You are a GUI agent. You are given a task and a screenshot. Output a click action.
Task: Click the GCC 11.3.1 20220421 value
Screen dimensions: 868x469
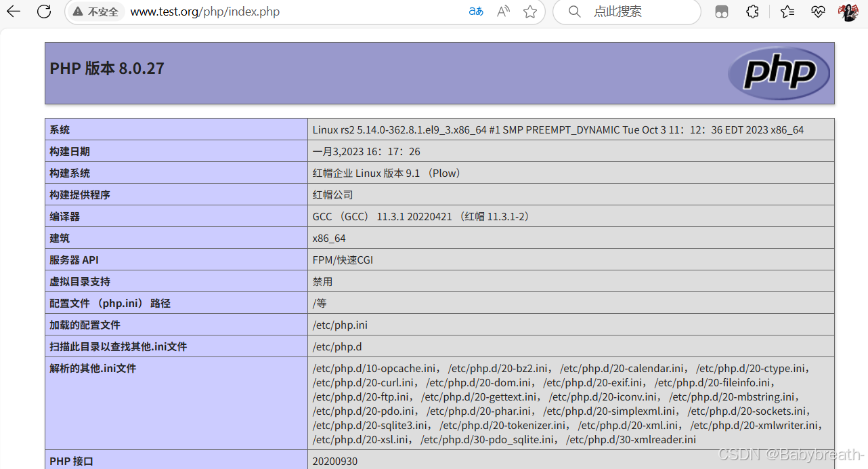[422, 216]
